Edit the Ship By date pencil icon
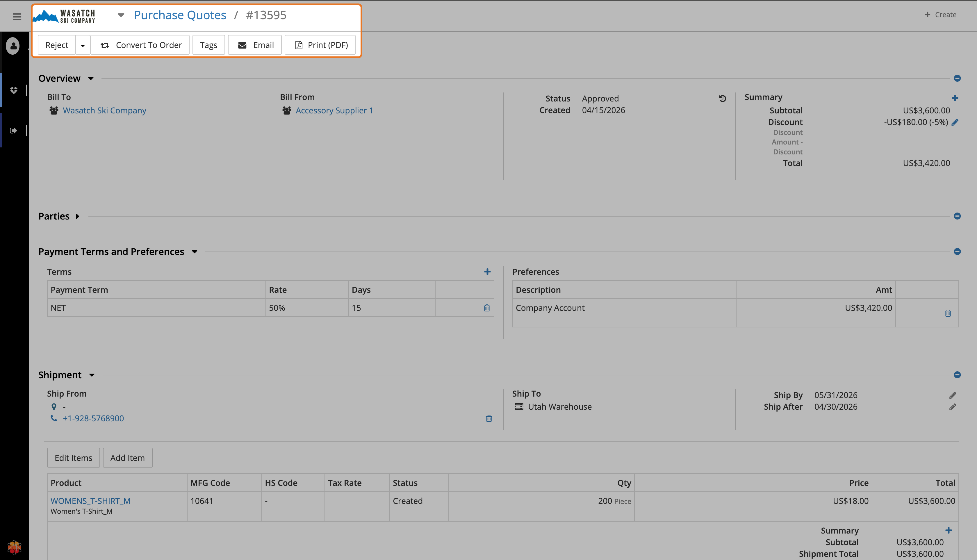 coord(953,395)
